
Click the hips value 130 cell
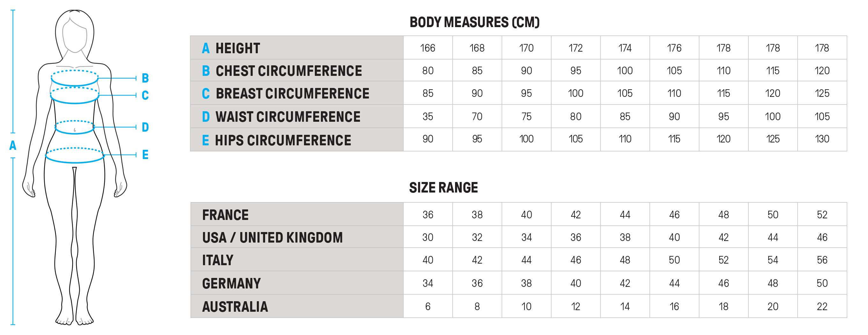[822, 139]
